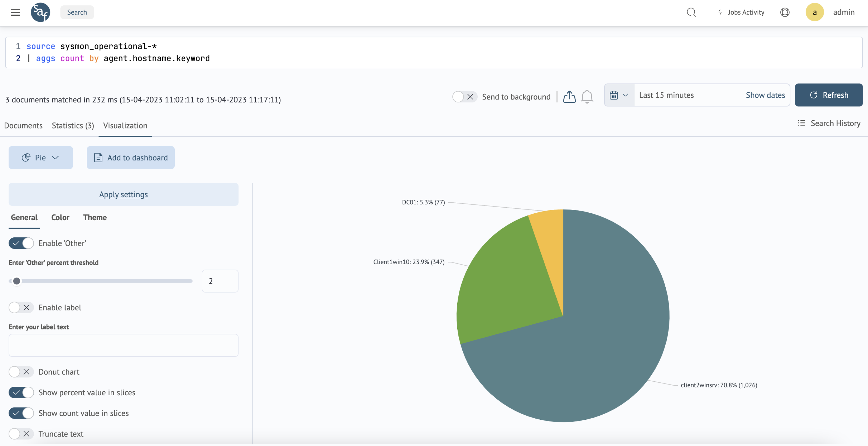The width and height of the screenshot is (868, 446).
Task: Click the alert bell icon
Action: point(587,97)
